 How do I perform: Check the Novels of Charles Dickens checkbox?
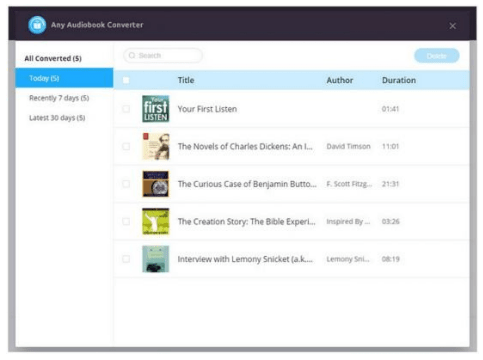point(126,146)
